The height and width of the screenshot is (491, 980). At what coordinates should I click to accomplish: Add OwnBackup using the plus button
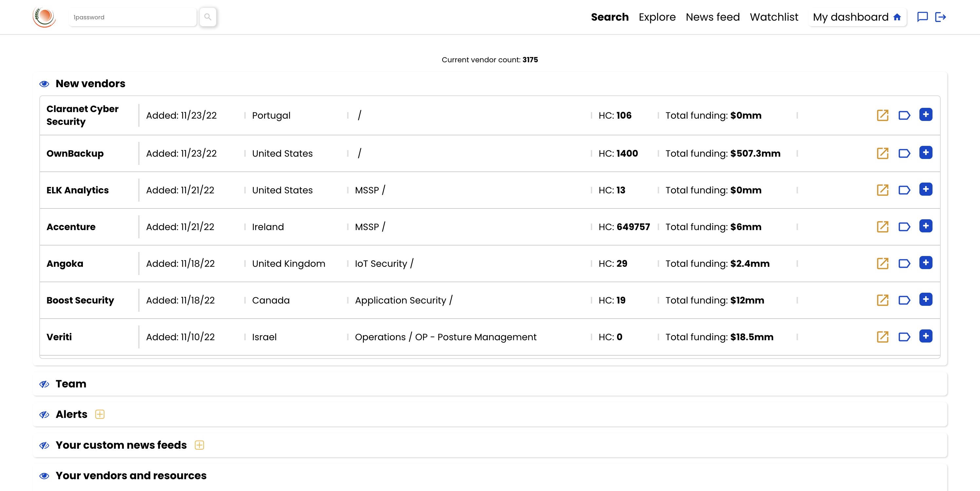point(926,153)
